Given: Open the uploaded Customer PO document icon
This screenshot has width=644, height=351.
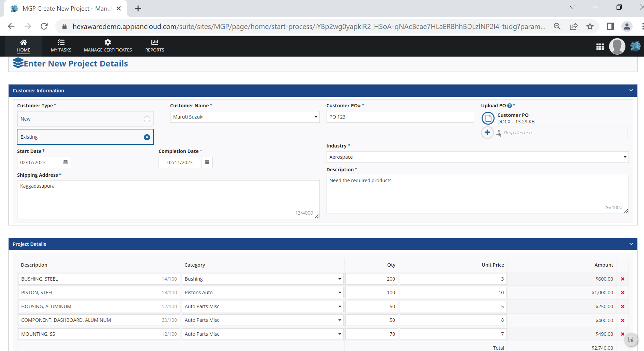Looking at the screenshot, I should (x=488, y=118).
